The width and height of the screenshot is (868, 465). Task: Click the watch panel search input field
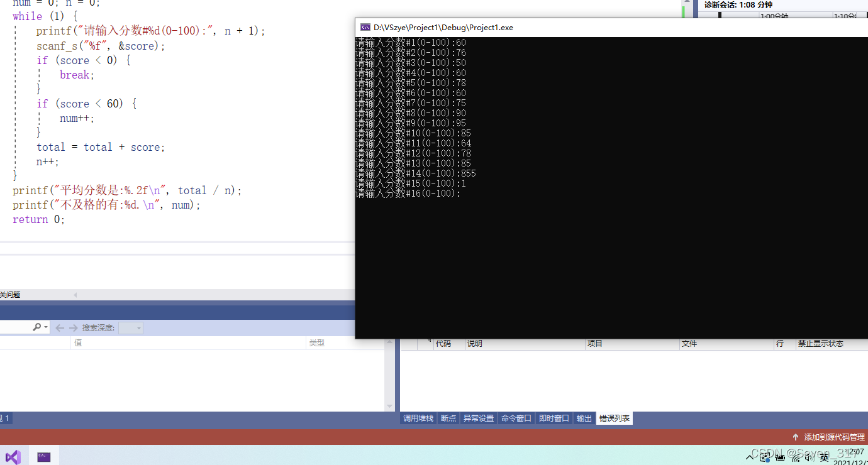(16, 327)
